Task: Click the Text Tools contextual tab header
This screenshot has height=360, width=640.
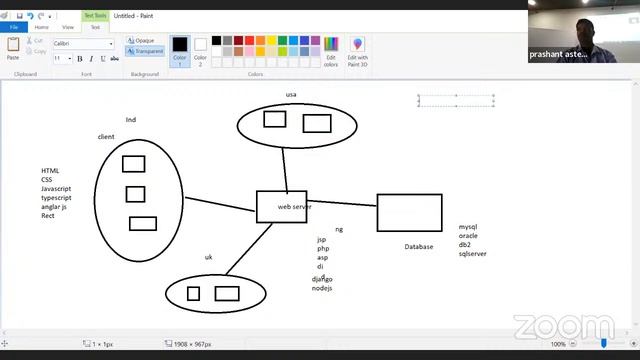Action: click(x=95, y=16)
